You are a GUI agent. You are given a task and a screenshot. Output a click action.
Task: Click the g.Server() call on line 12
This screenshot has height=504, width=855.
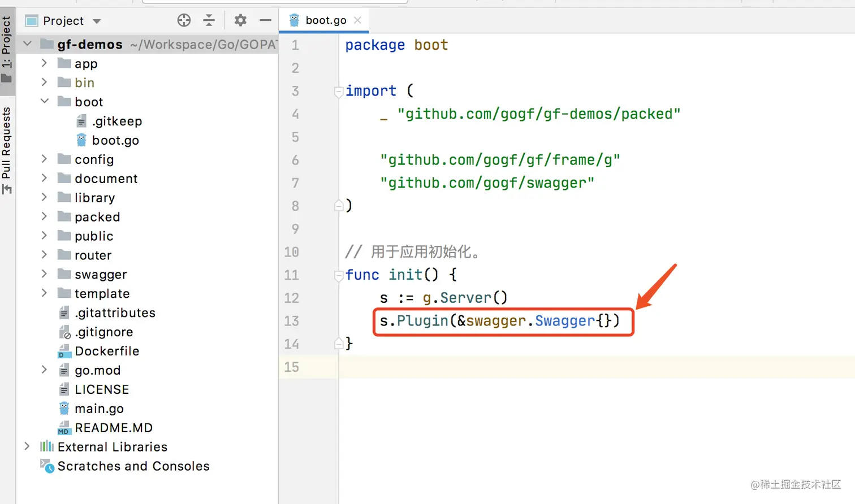(465, 298)
